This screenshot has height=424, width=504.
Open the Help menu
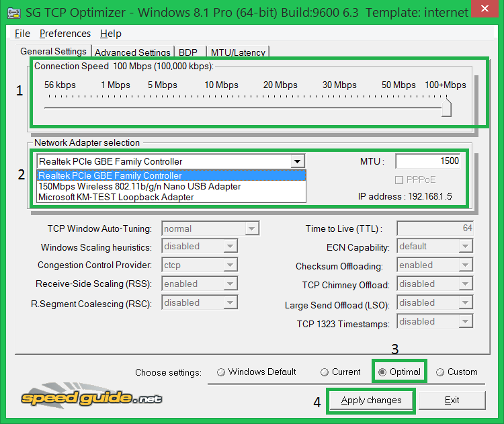(111, 34)
